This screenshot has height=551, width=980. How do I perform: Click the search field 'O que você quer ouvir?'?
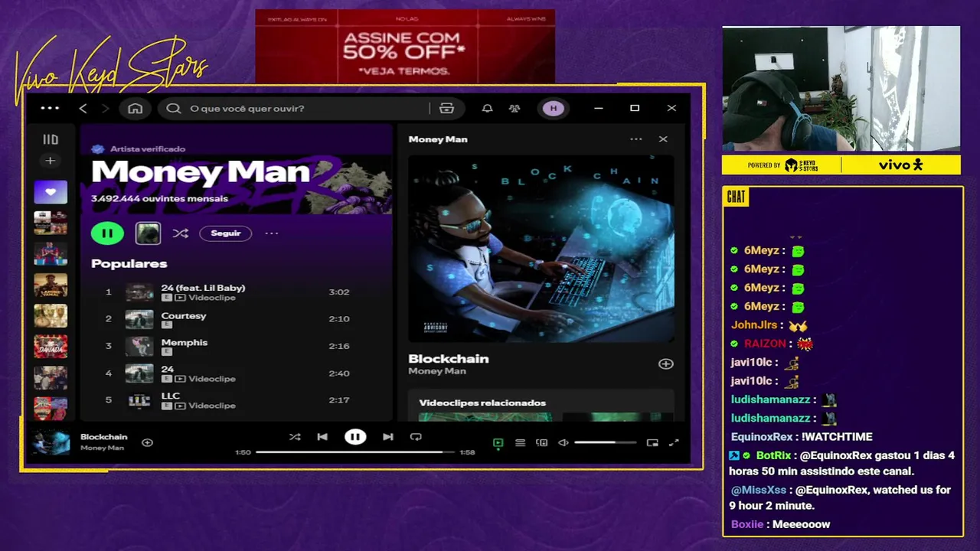point(295,109)
